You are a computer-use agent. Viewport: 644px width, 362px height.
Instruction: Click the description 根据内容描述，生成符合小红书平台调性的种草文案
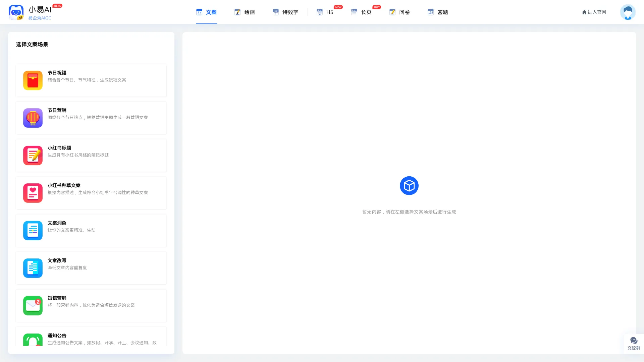[98, 193]
